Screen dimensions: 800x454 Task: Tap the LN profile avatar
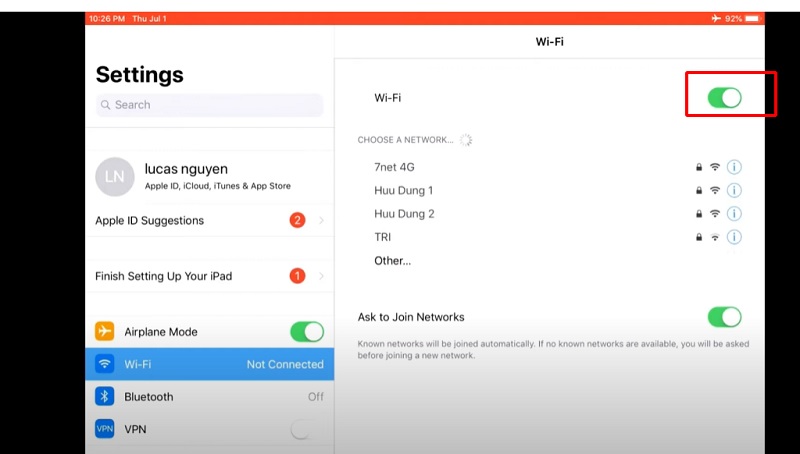[114, 176]
